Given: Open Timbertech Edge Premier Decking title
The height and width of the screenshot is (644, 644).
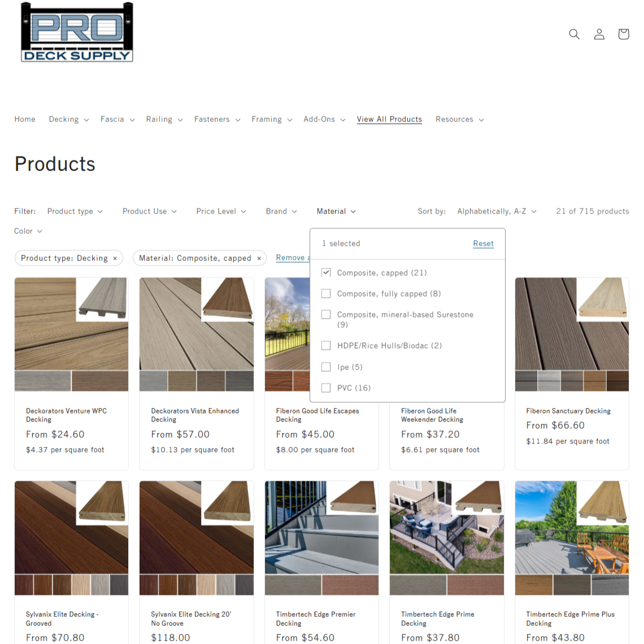Looking at the screenshot, I should click(x=315, y=619).
